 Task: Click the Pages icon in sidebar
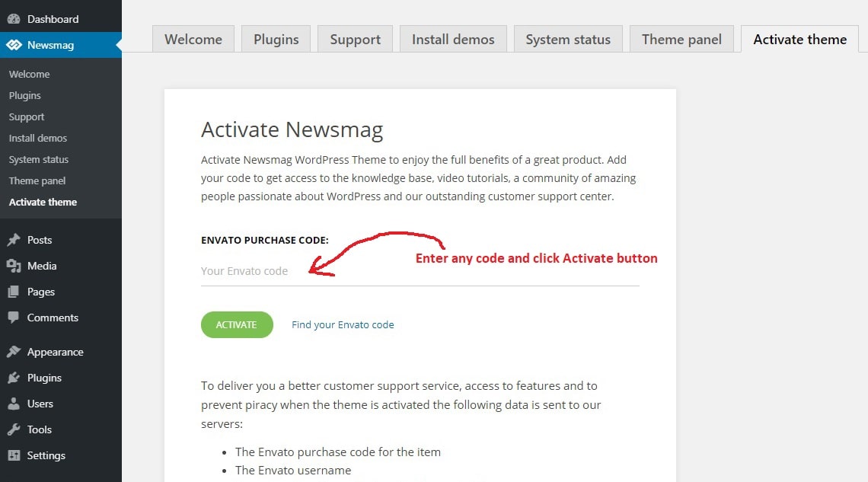coord(14,292)
